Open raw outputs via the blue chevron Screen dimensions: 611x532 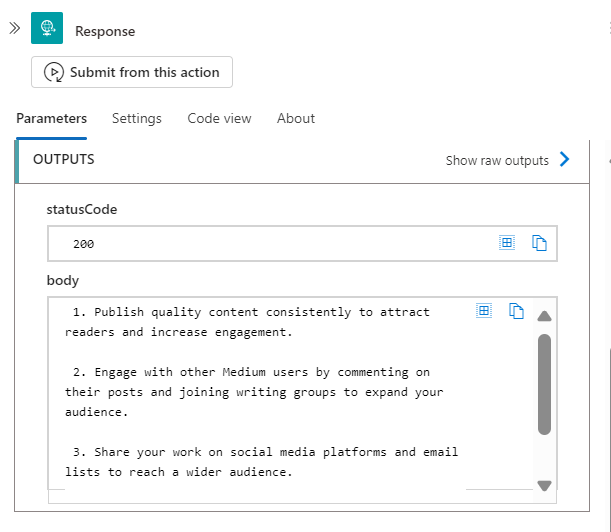click(x=565, y=159)
